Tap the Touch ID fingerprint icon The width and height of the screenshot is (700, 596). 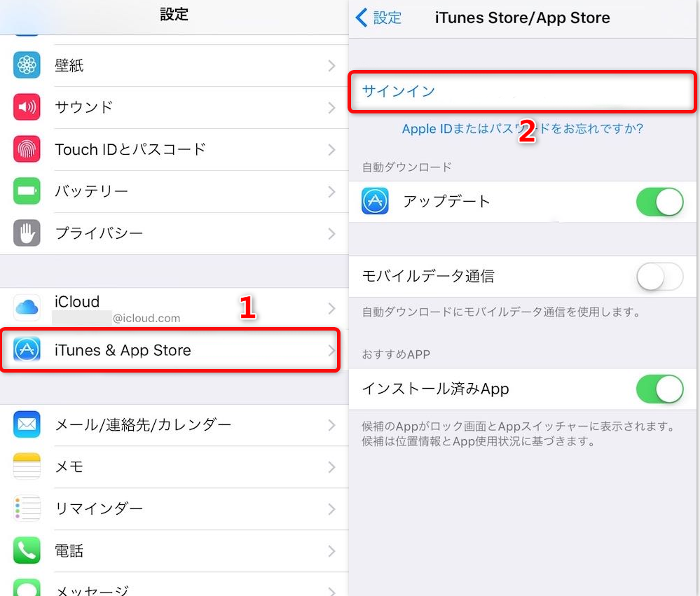pyautogui.click(x=27, y=149)
